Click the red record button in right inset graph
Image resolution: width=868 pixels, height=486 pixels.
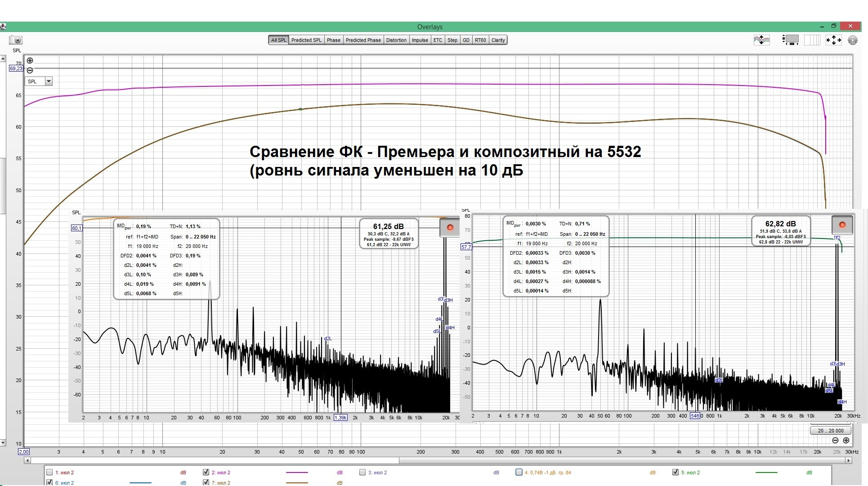(x=842, y=225)
